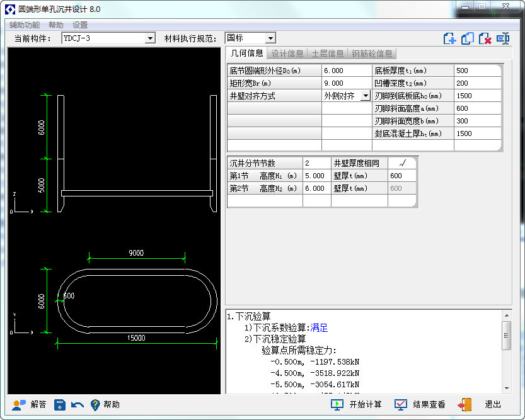Click the 刃脚斜面宽度b value 300
The height and width of the screenshot is (420, 525).
[x=477, y=121]
